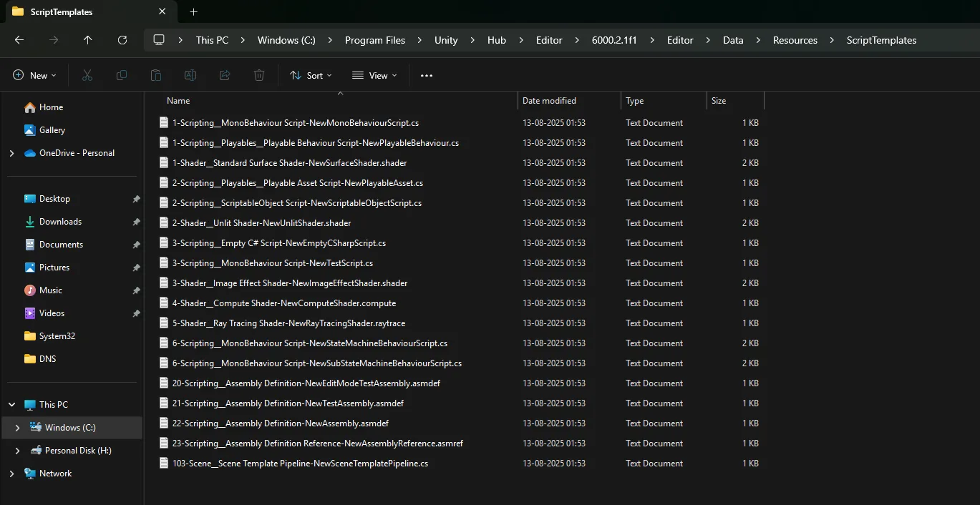The height and width of the screenshot is (505, 980).
Task: Click Hub in the address breadcrumb
Action: coord(497,40)
